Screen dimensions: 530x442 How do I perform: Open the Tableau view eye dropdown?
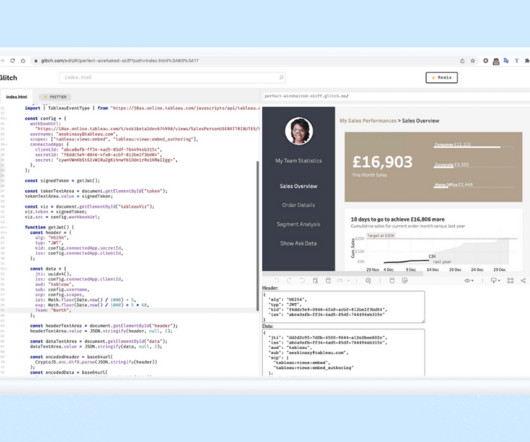tap(469, 280)
